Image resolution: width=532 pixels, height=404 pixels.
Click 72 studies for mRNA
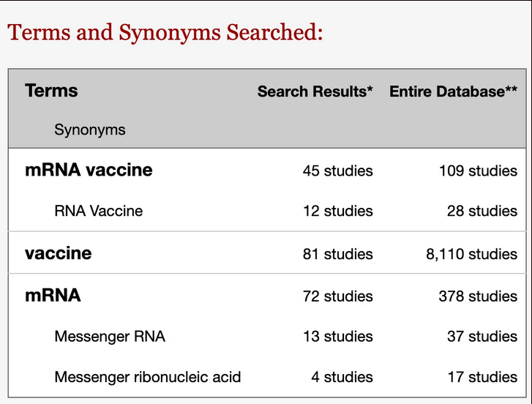click(338, 296)
